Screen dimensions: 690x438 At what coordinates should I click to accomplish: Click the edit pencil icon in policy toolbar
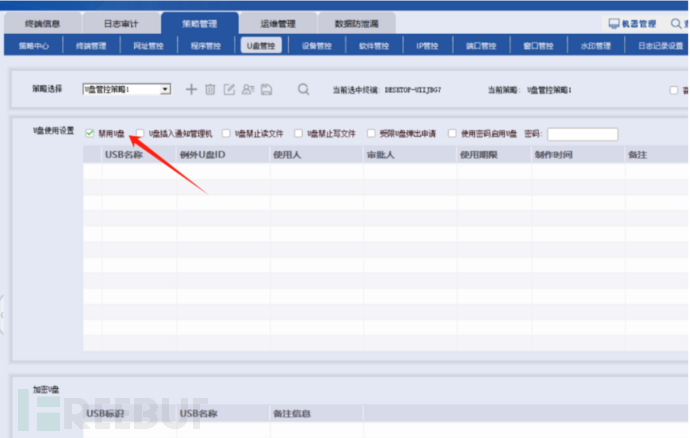pos(229,89)
